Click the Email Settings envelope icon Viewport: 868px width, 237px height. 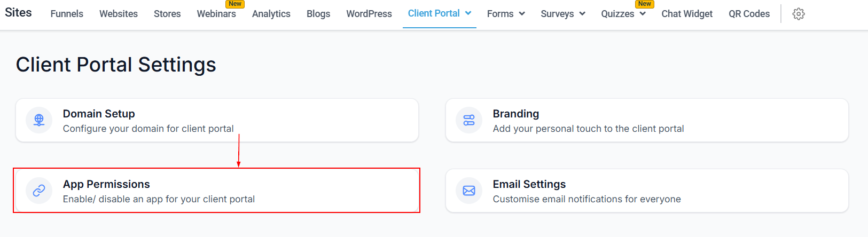(469, 191)
